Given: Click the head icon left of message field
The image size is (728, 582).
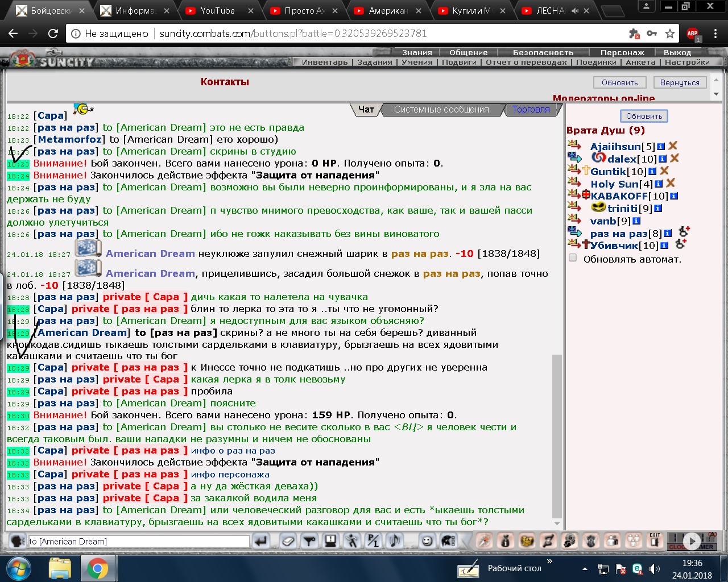Looking at the screenshot, I should pos(18,541).
